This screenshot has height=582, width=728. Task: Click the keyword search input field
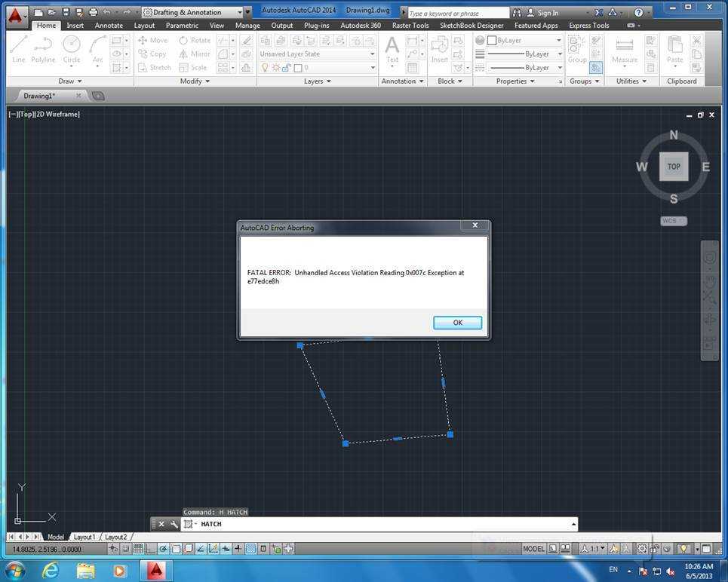pos(458,14)
